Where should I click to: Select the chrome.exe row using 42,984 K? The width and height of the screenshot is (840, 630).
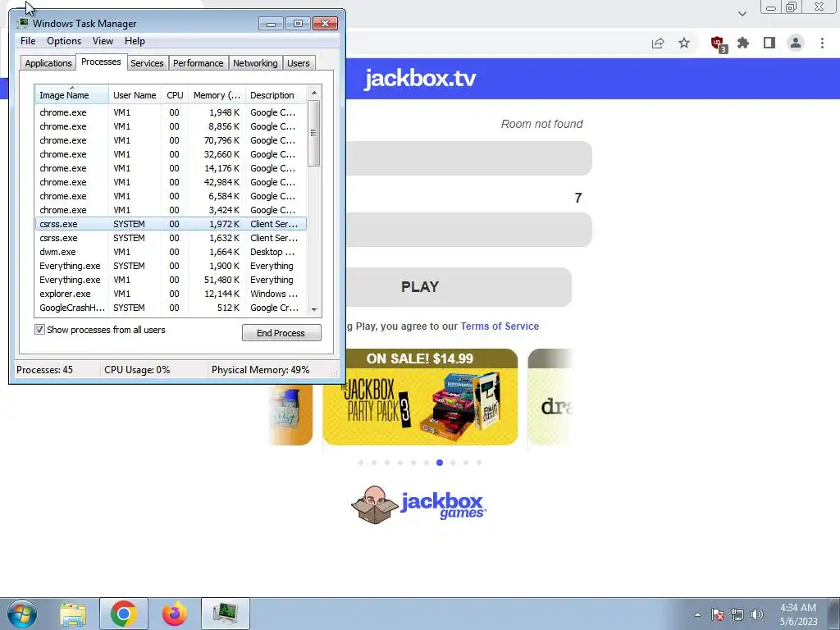(x=171, y=182)
